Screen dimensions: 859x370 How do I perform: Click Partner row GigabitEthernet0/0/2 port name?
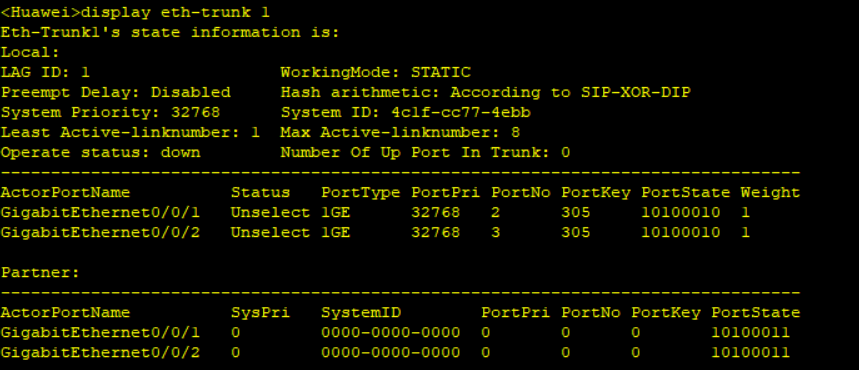click(x=100, y=352)
